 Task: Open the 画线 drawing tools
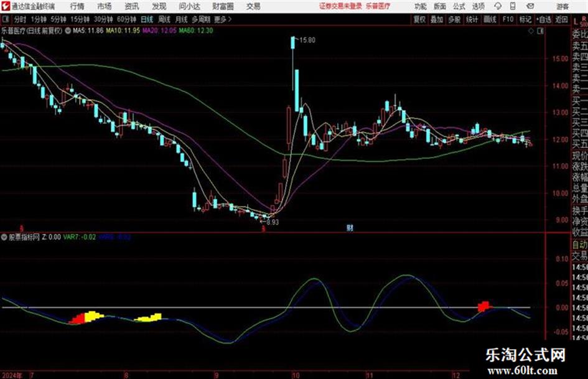[x=490, y=19]
